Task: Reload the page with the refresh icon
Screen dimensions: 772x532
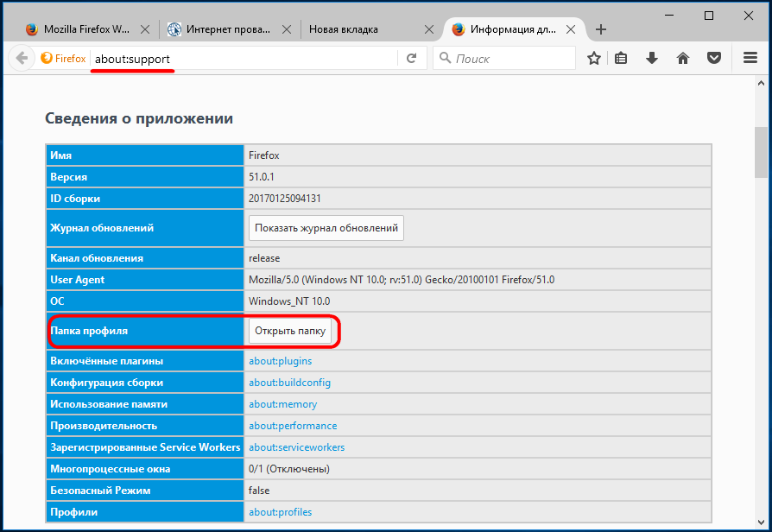Action: 412,59
